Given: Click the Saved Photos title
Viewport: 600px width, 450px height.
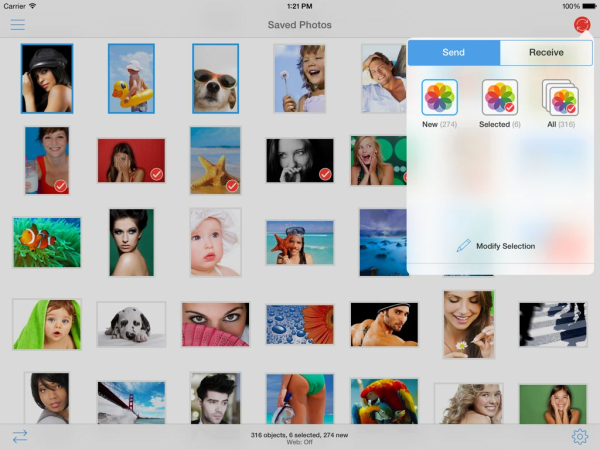Looking at the screenshot, I should pyautogui.click(x=300, y=25).
